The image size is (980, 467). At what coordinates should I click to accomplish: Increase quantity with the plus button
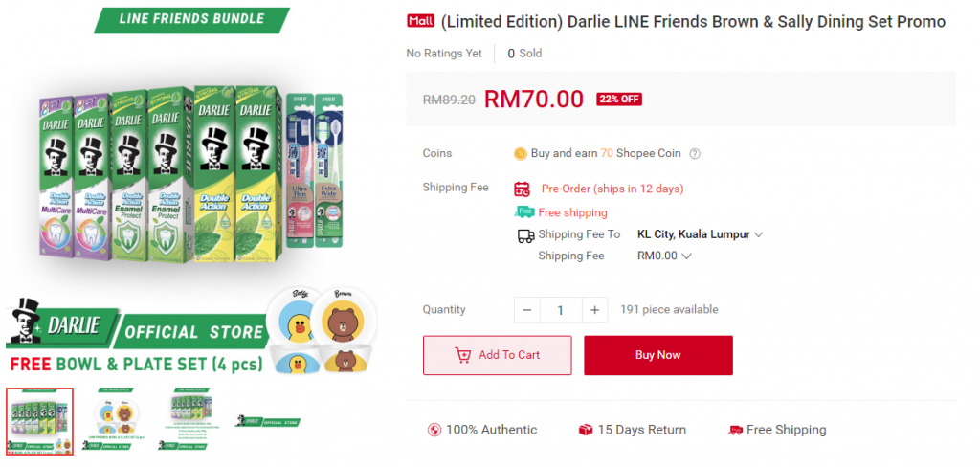click(594, 310)
